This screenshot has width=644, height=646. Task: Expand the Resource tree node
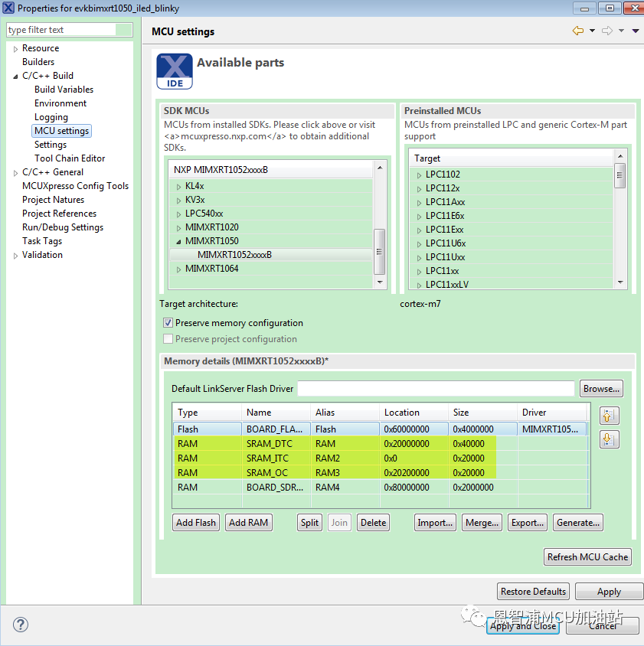point(15,49)
